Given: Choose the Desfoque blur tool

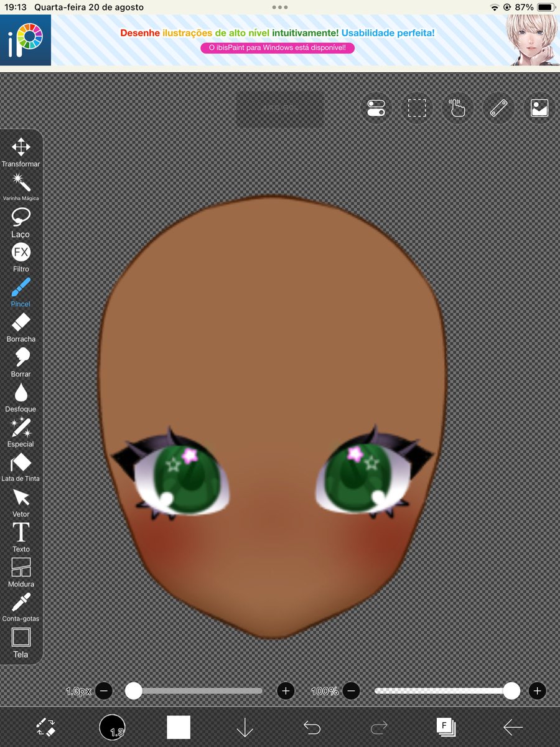Looking at the screenshot, I should (x=21, y=397).
